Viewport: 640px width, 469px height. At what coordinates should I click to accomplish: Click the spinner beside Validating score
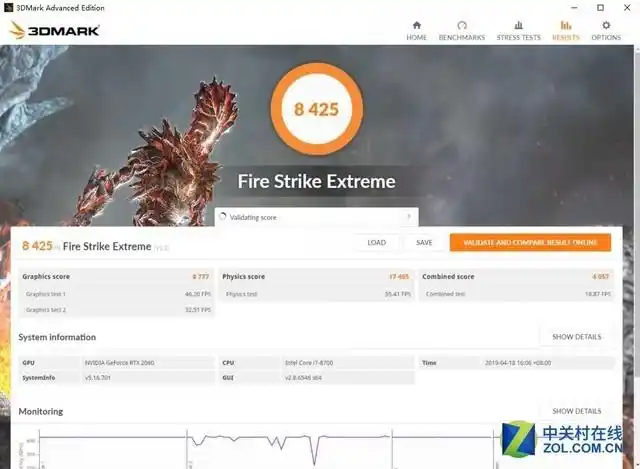tap(223, 217)
